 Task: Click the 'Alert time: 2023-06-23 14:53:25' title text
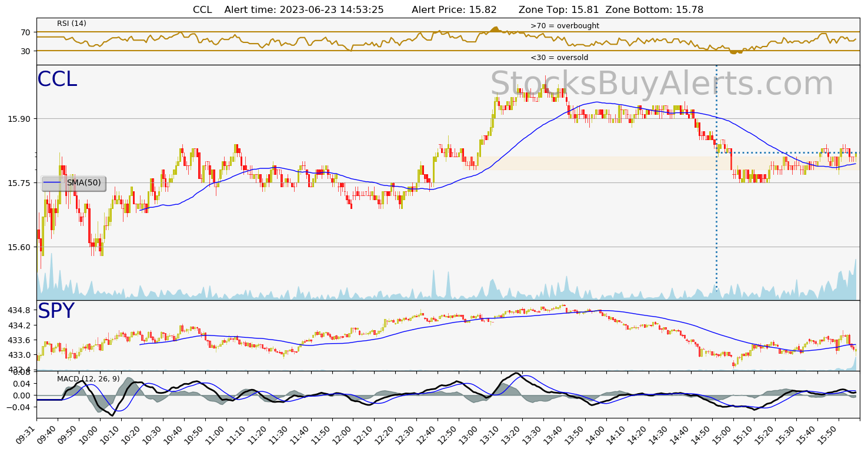(304, 9)
